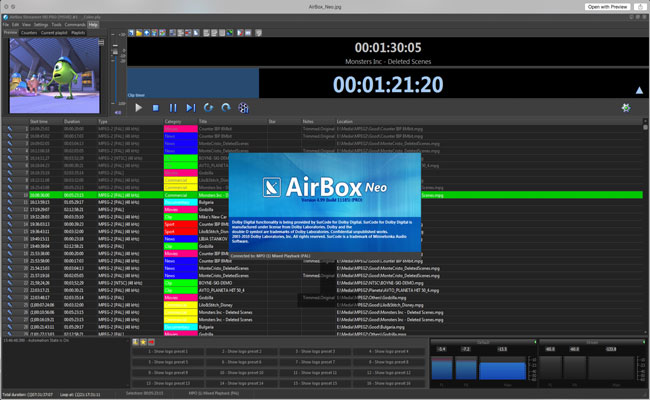The width and height of the screenshot is (650, 400).
Task: Click the clockwise jump arrow icon
Action: click(x=226, y=108)
